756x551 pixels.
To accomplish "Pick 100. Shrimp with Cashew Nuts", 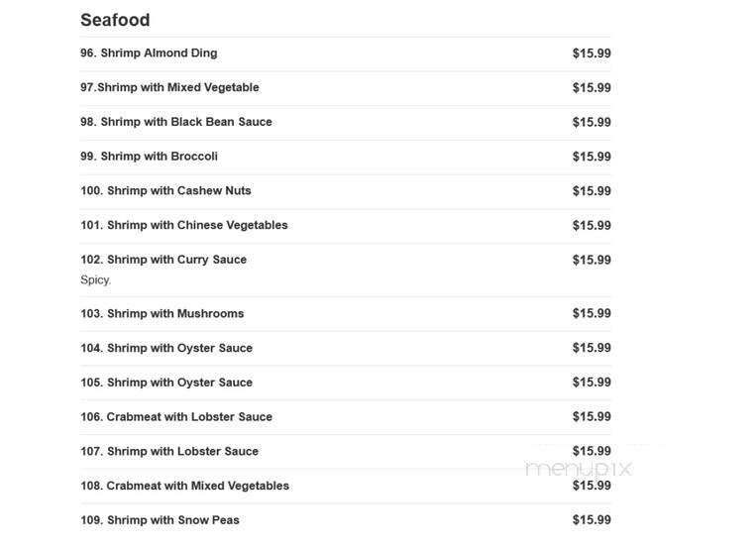I will pos(165,191).
